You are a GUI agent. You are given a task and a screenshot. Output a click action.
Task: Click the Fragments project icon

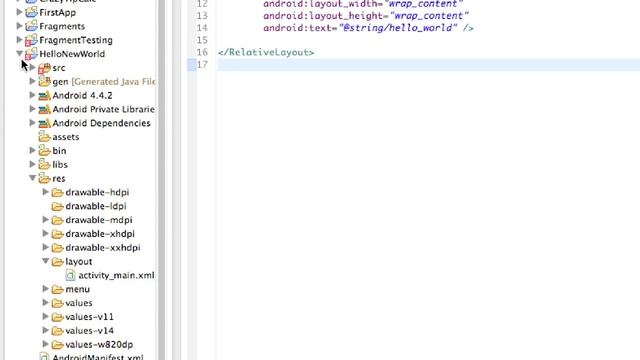point(31,26)
